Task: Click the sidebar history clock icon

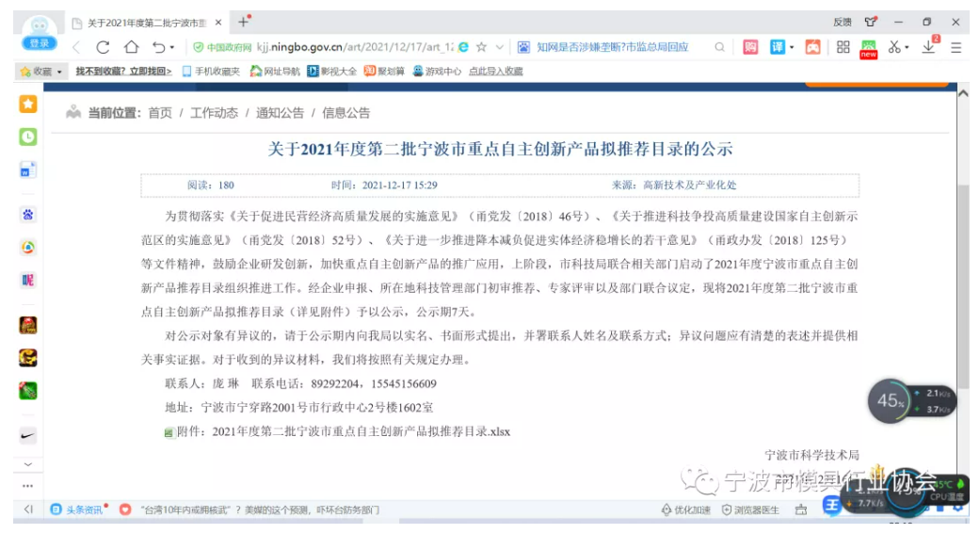Action: 28,137
